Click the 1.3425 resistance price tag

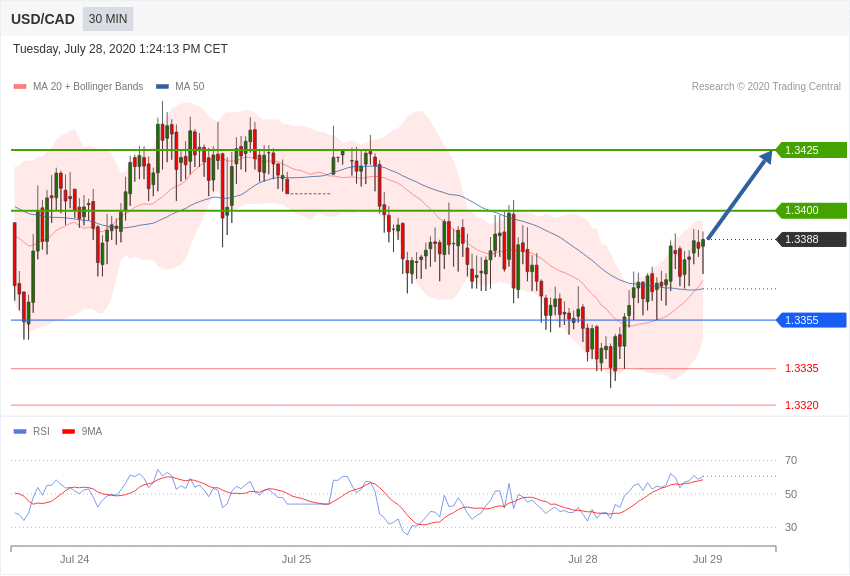[x=811, y=150]
